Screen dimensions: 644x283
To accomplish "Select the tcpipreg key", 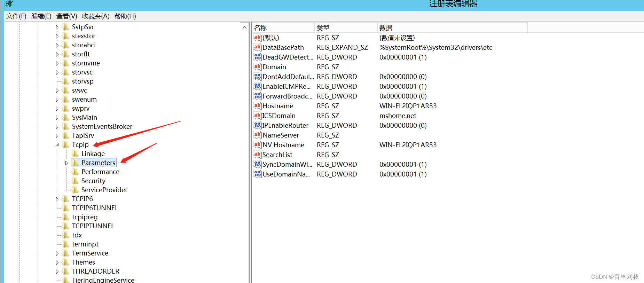I will click(x=85, y=217).
